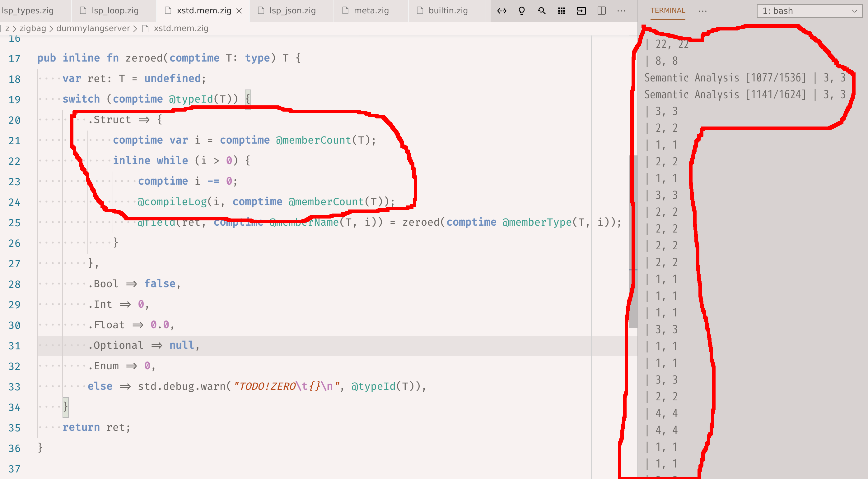Click the function name 'zeroed' on line 17
This screenshot has height=479, width=868.
(144, 58)
